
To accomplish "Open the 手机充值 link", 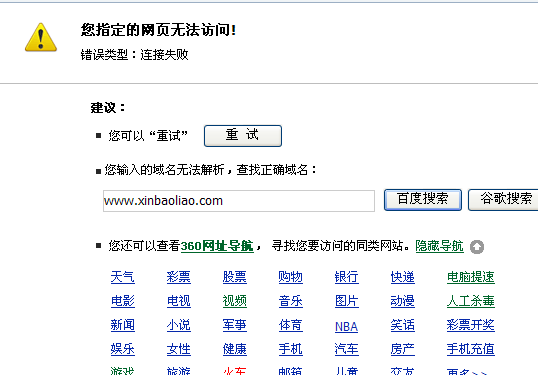I will click(x=471, y=349).
